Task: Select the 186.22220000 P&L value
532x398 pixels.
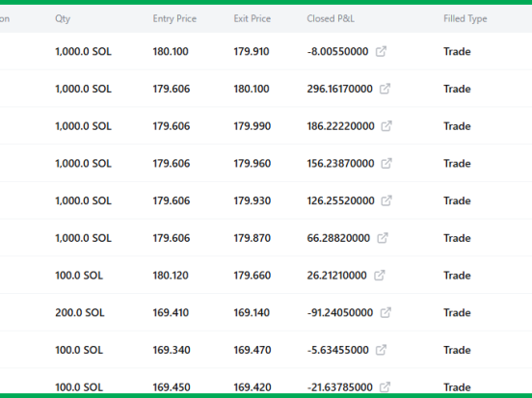Action: click(x=340, y=126)
